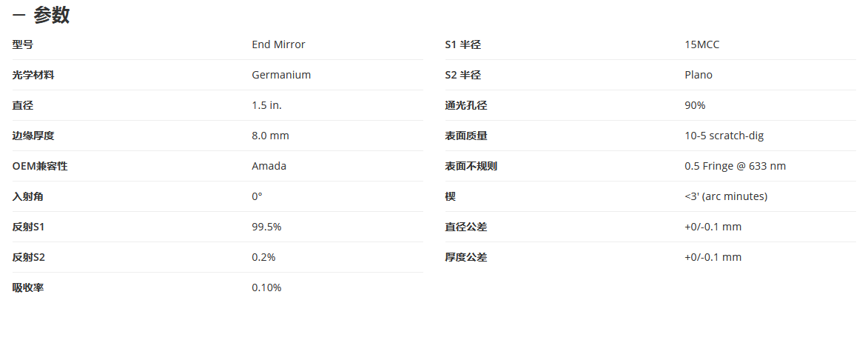Click the S2 半径 label
This screenshot has height=346, width=868.
coord(462,75)
